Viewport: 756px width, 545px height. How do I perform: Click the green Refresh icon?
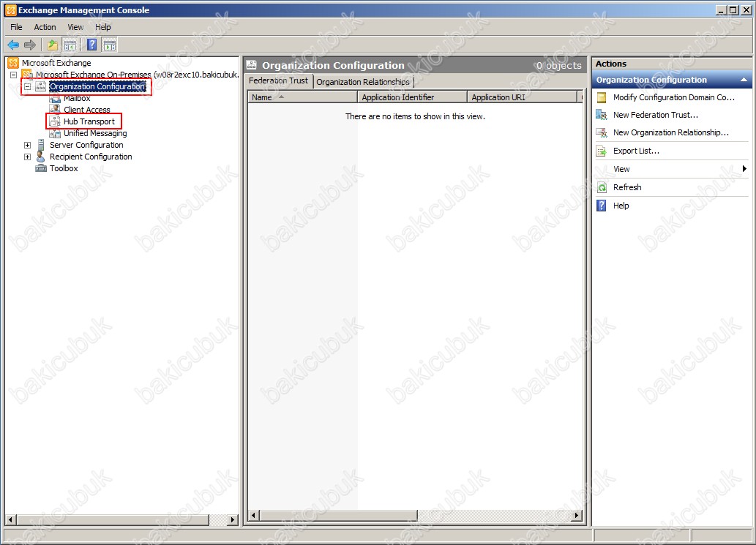602,187
